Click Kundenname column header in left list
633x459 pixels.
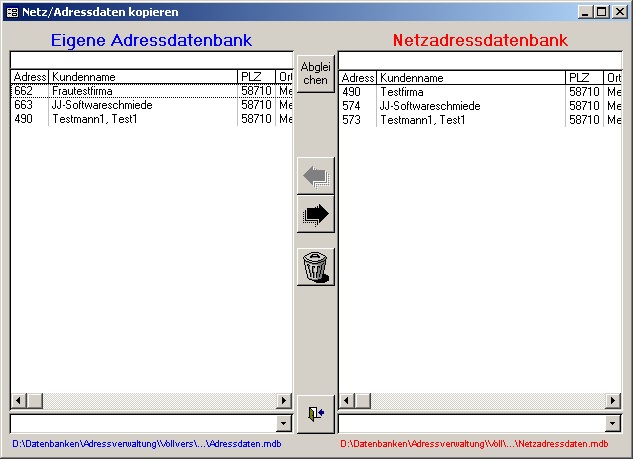tap(142, 77)
